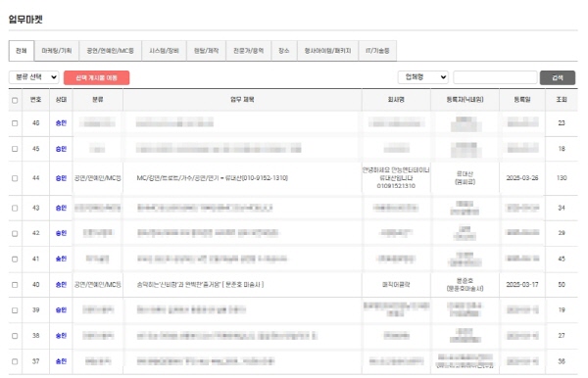588x378 pixels.
Task: Click the 승인 status in row 41
Action: tap(61, 259)
